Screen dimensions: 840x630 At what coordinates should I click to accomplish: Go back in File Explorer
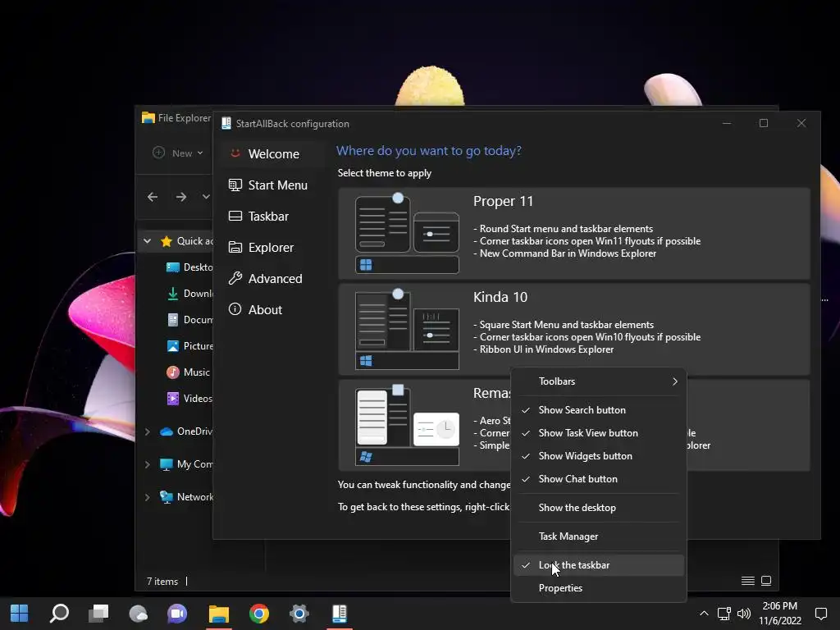(x=153, y=197)
